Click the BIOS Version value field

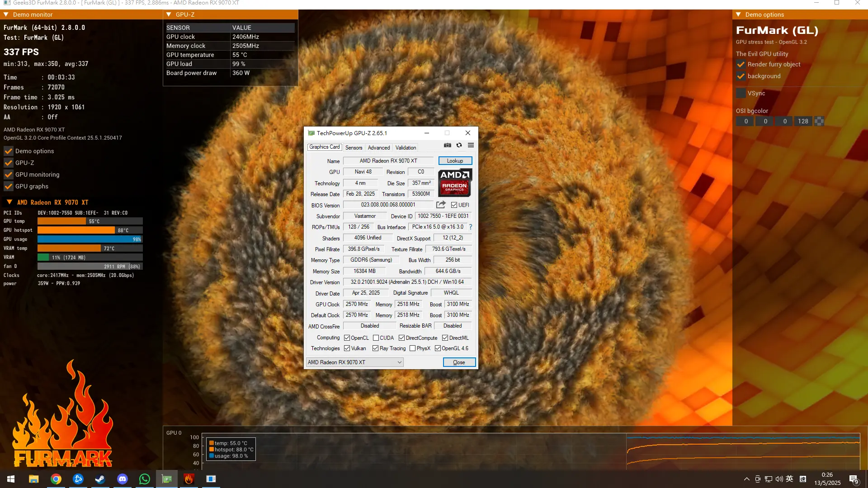[x=388, y=205]
